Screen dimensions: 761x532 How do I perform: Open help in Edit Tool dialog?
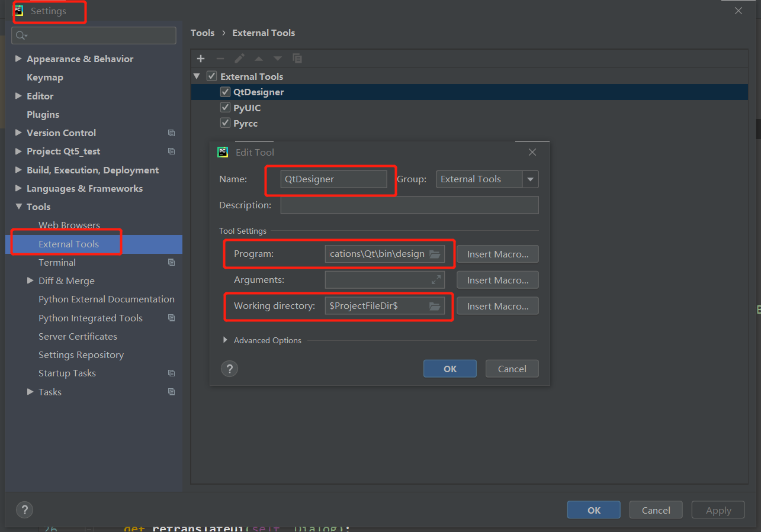click(229, 369)
